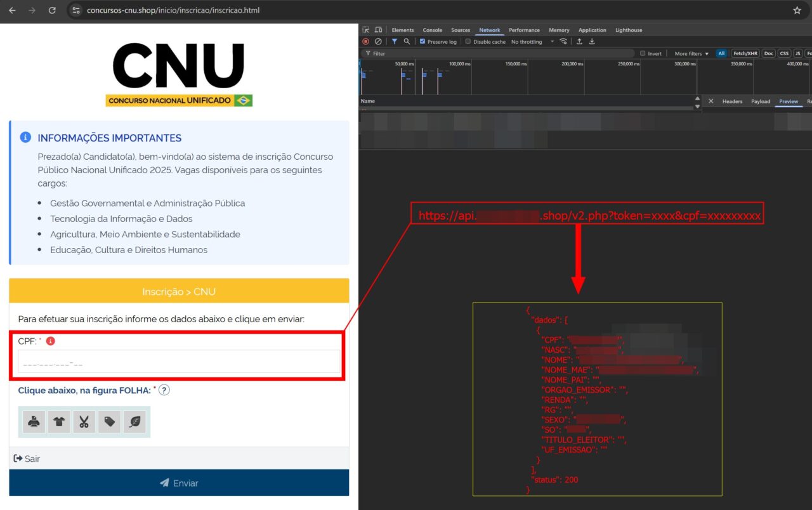Click 'Gestão Governamental e Administração Pública' item
This screenshot has width=812, height=510.
pos(147,203)
